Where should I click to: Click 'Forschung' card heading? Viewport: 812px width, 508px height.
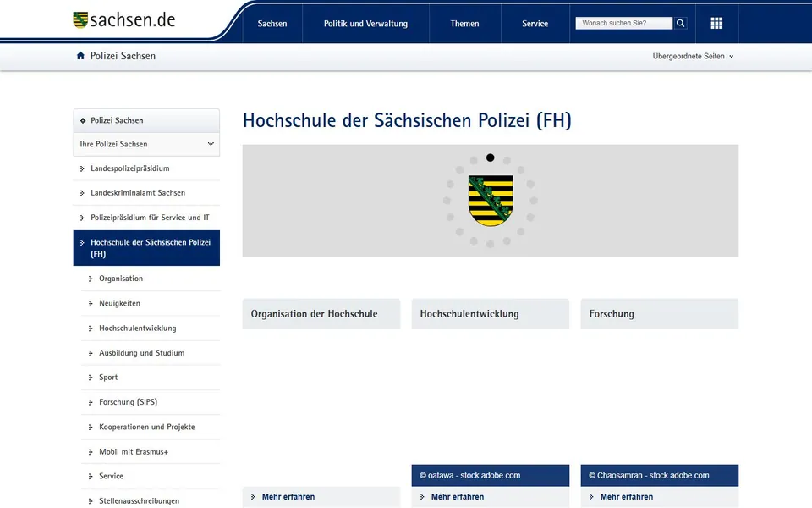612,314
